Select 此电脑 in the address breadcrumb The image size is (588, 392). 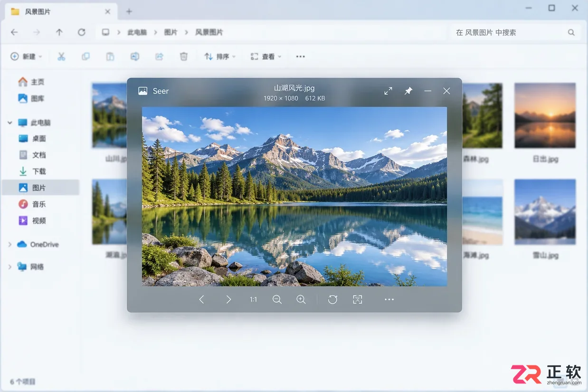[137, 32]
